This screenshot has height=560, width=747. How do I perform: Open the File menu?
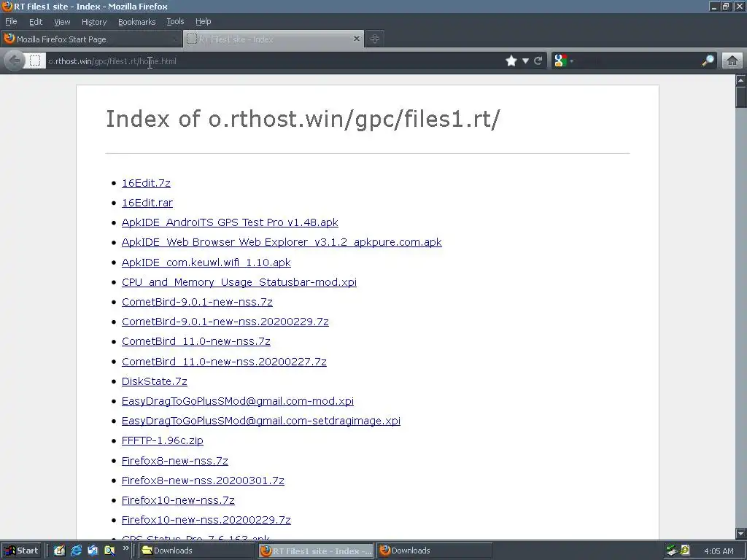click(x=11, y=22)
